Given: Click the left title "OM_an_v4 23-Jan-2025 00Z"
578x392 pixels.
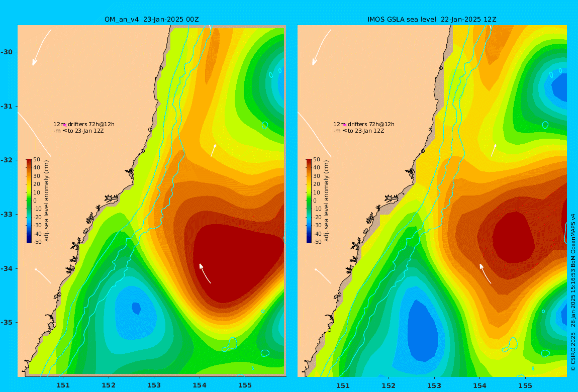Looking at the screenshot, I should (x=151, y=20).
